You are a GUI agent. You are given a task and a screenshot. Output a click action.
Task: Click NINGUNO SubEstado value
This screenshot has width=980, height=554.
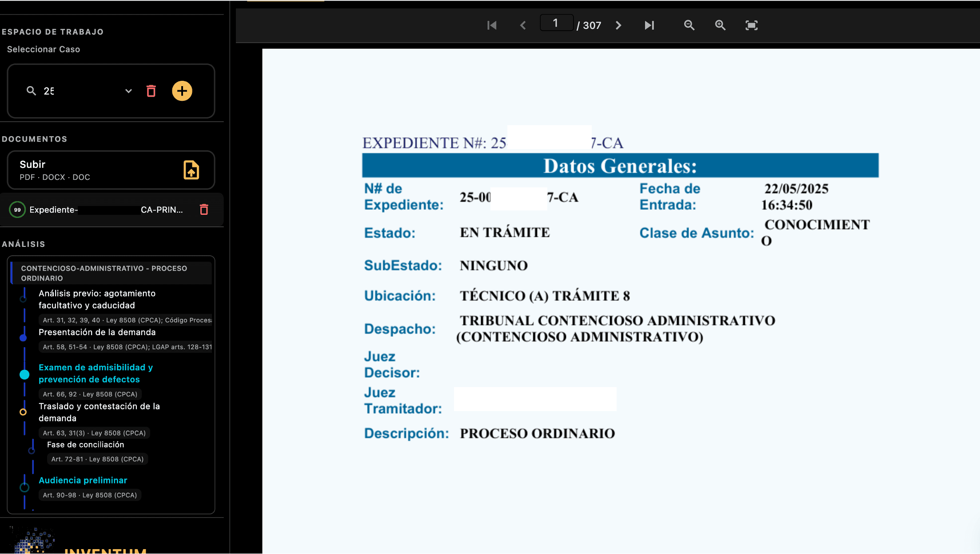494,265
